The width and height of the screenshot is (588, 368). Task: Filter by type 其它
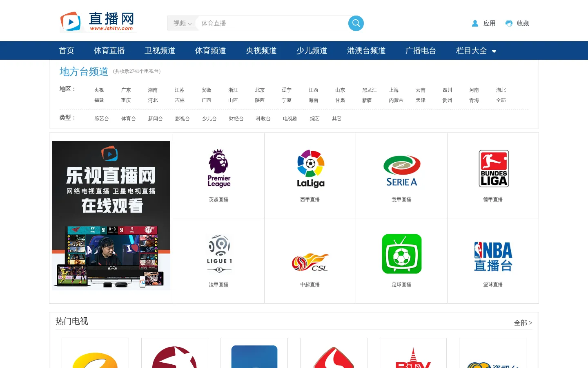tap(336, 119)
